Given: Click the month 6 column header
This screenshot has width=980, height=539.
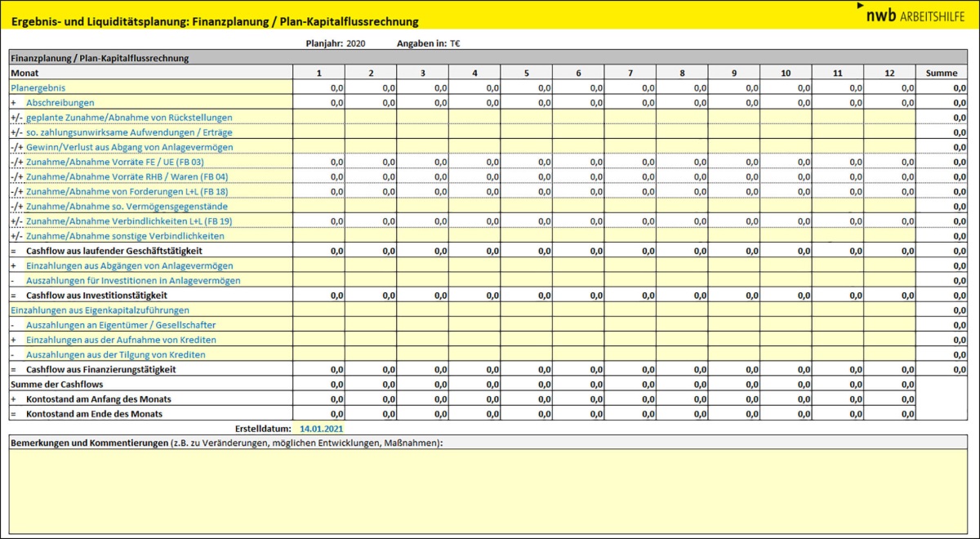Looking at the screenshot, I should pyautogui.click(x=578, y=73).
